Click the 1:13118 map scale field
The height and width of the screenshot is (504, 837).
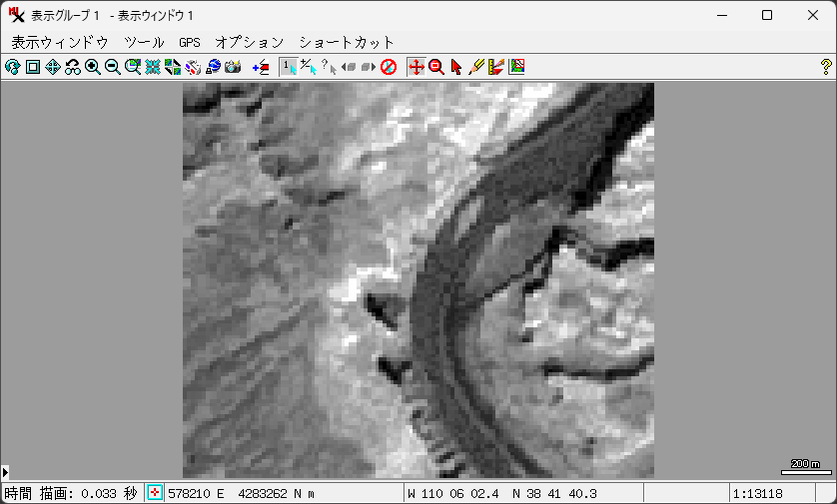[759, 493]
